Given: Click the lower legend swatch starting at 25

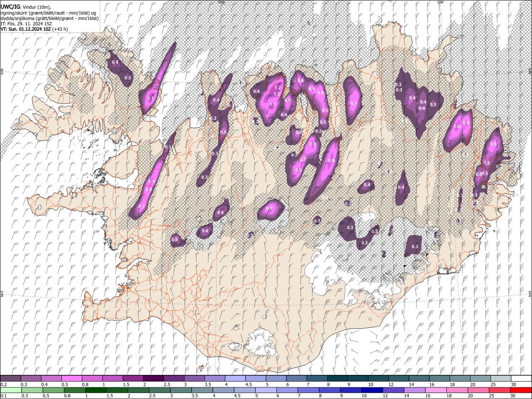Looking at the screenshot, I should 499,390.
